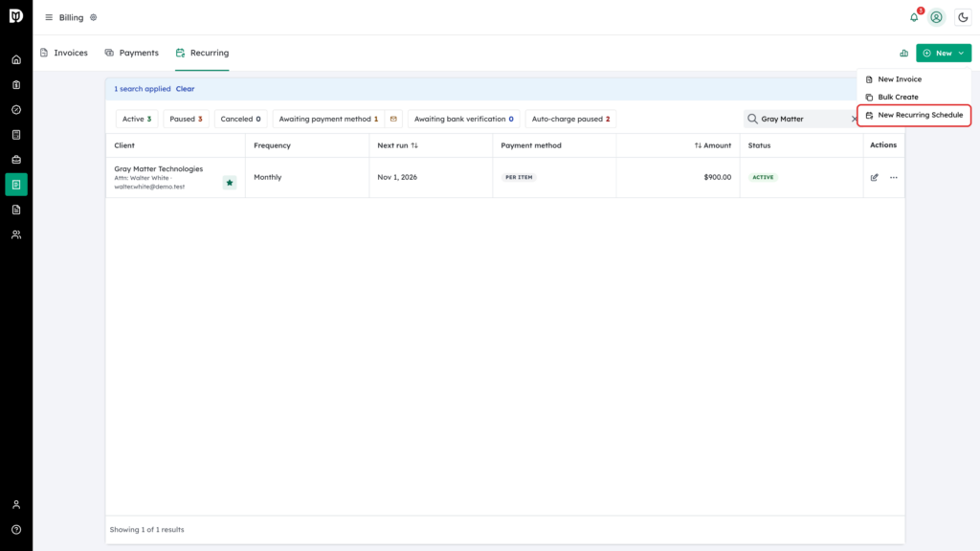Click the envelope icon beside Awaiting payment method
This screenshot has width=980, height=551.
(393, 119)
